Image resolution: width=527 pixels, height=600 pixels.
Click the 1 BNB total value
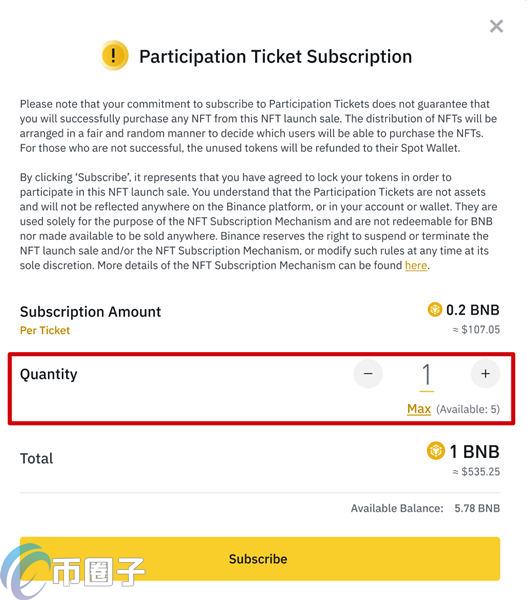click(x=475, y=452)
